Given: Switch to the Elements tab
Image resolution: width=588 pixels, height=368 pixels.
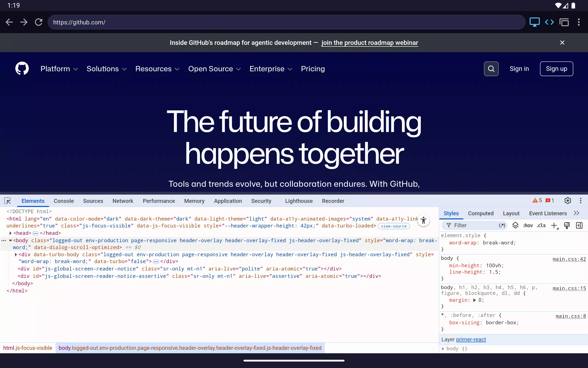Looking at the screenshot, I should pyautogui.click(x=33, y=201).
